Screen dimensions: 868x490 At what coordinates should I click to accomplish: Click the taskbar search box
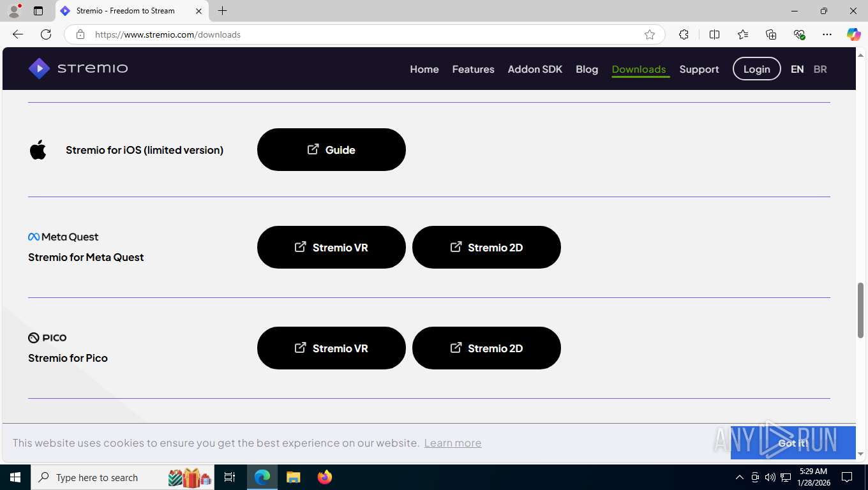(124, 477)
